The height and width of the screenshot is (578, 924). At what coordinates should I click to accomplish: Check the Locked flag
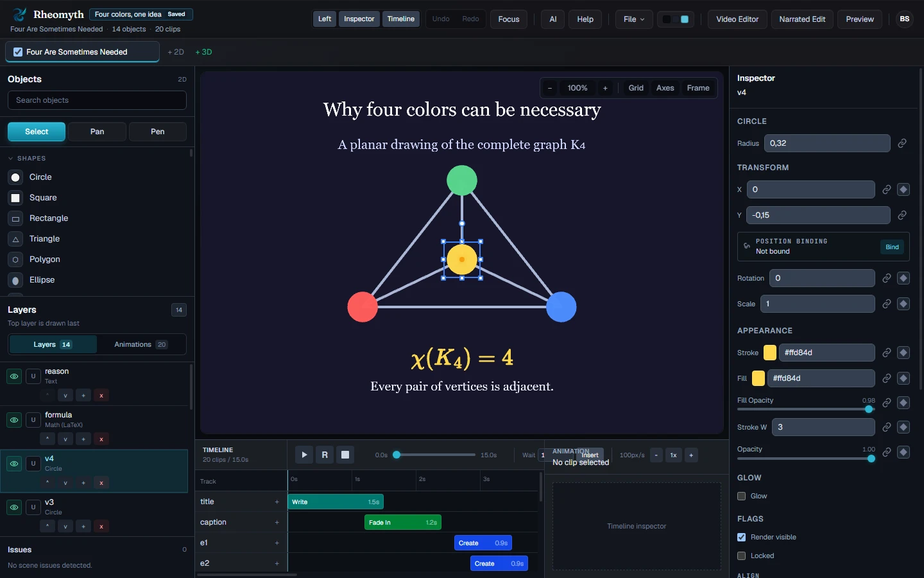click(742, 556)
